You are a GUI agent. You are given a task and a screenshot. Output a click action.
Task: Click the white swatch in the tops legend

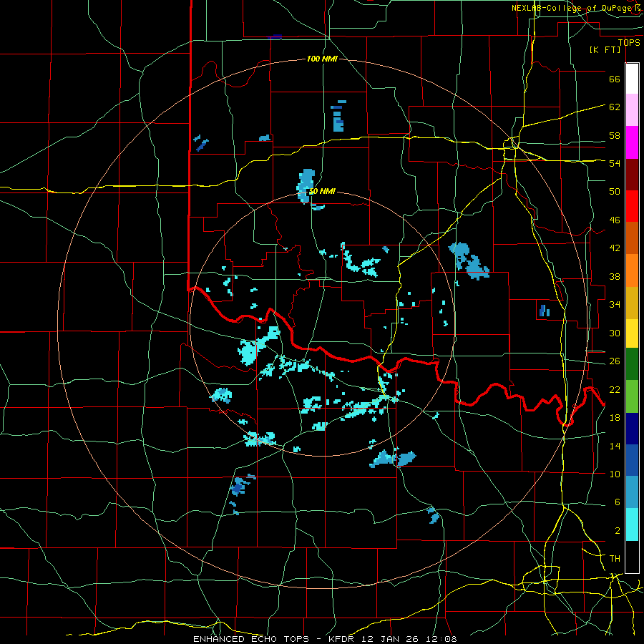coord(632,79)
